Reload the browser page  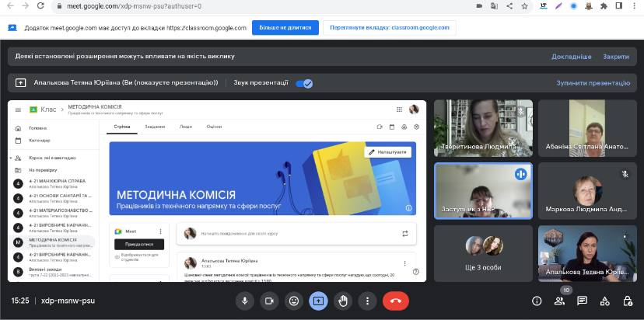tap(40, 5)
